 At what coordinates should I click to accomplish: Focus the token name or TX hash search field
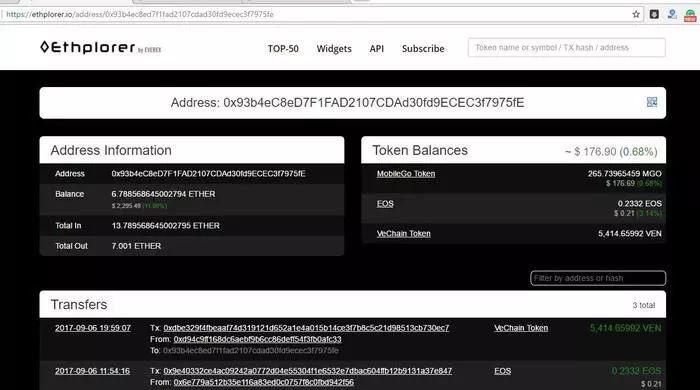pyautogui.click(x=567, y=48)
